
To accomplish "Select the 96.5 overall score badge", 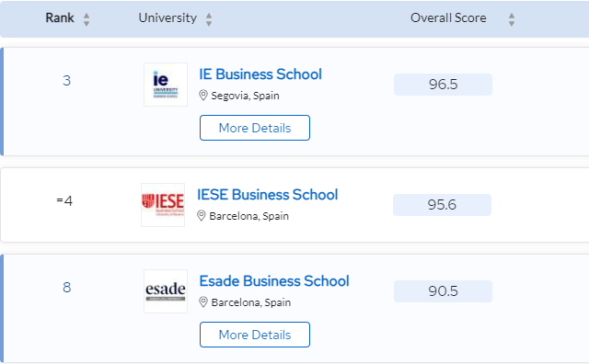I will tap(443, 85).
